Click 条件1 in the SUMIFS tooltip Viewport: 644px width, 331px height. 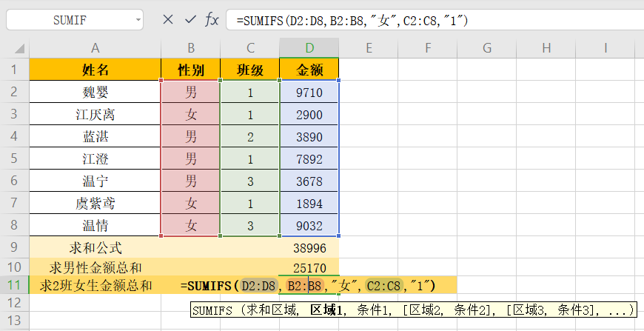coord(373,310)
